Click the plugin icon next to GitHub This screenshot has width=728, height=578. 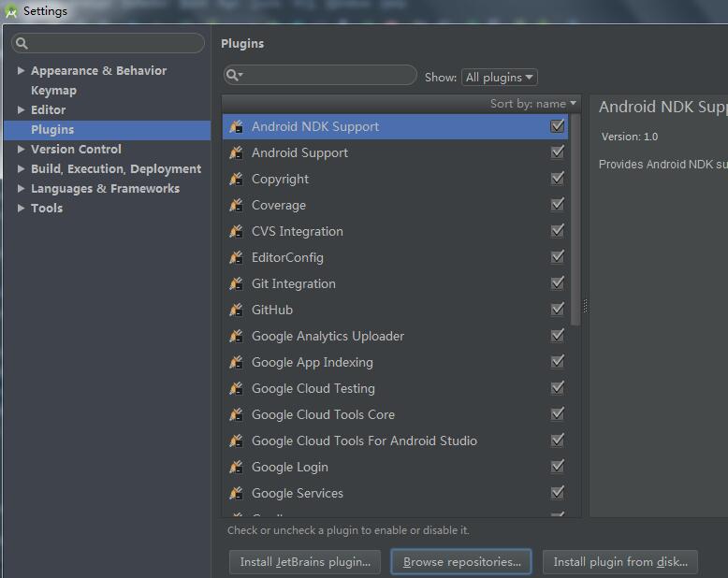click(236, 310)
